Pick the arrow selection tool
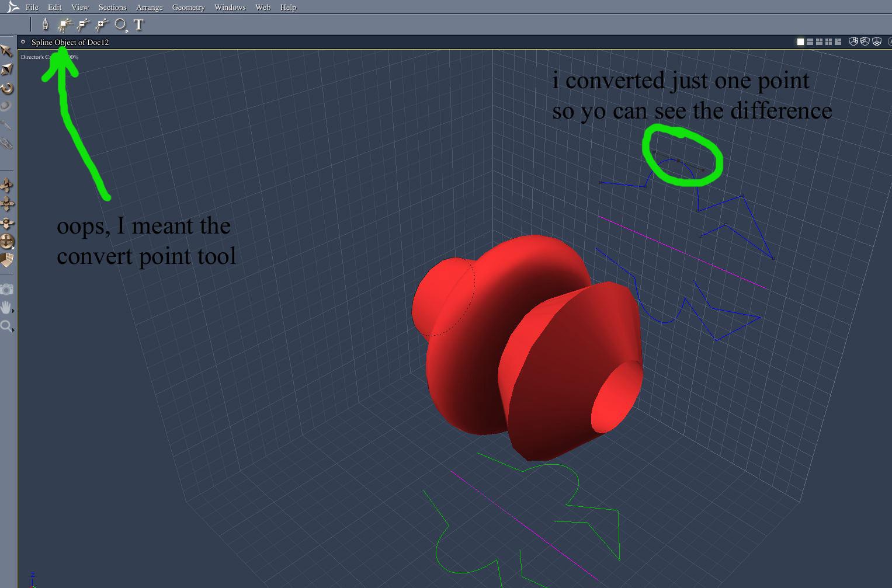This screenshot has width=892, height=588. coord(6,51)
